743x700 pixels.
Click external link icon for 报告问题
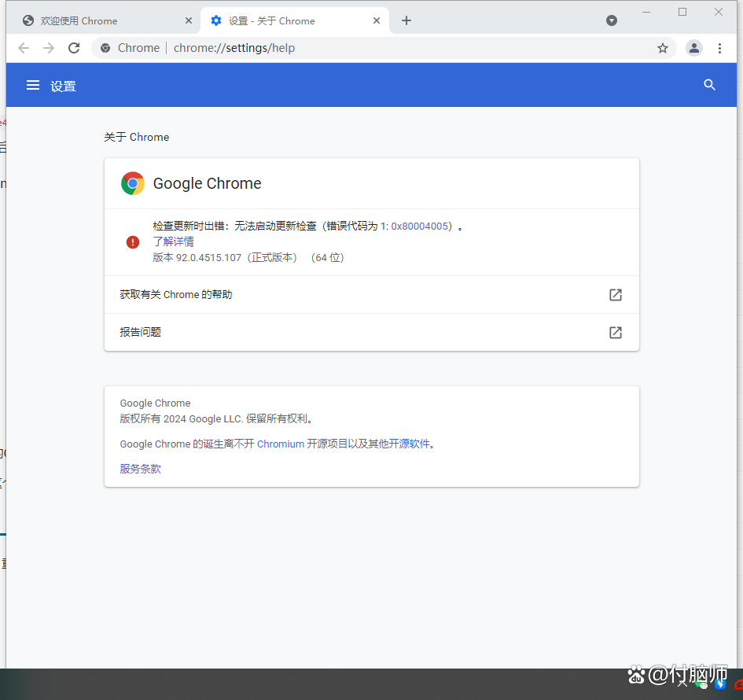click(x=616, y=333)
